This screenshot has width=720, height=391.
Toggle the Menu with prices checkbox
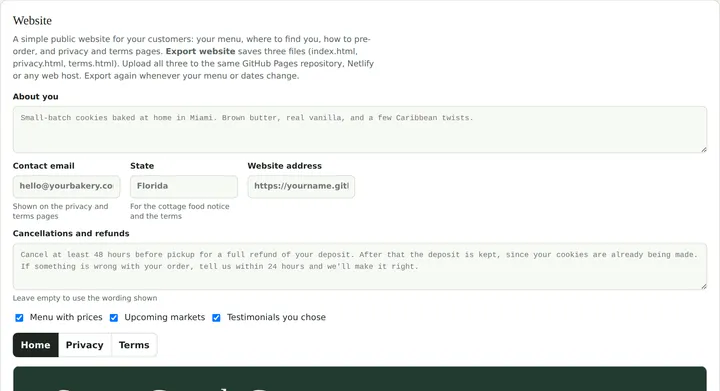[x=19, y=318]
